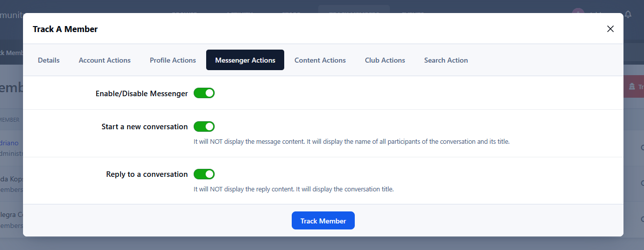Toggle Enable/Disable Messenger switch
644x250 pixels.
(204, 93)
